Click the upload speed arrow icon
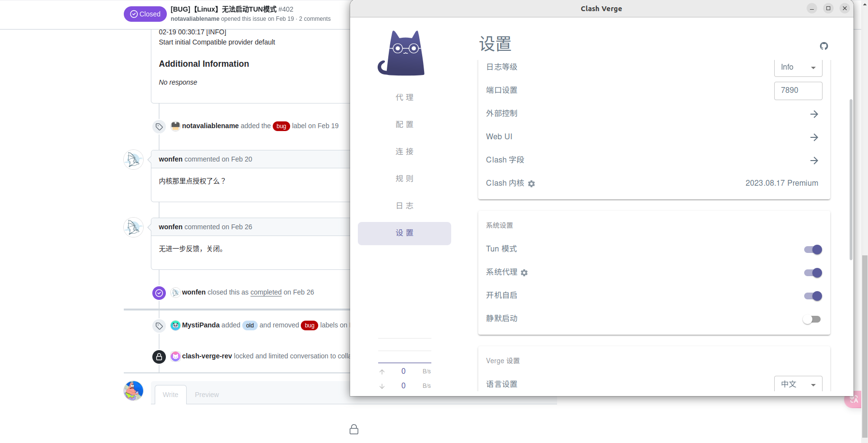 (x=382, y=372)
